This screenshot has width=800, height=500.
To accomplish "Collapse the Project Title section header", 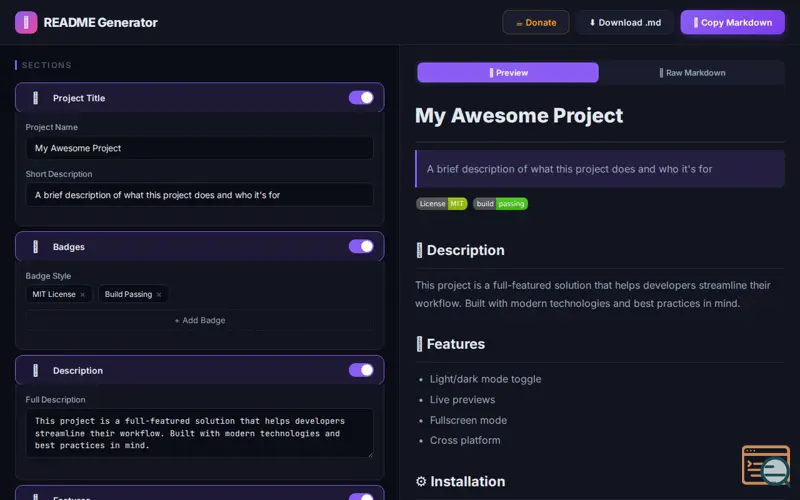I will click(x=199, y=97).
